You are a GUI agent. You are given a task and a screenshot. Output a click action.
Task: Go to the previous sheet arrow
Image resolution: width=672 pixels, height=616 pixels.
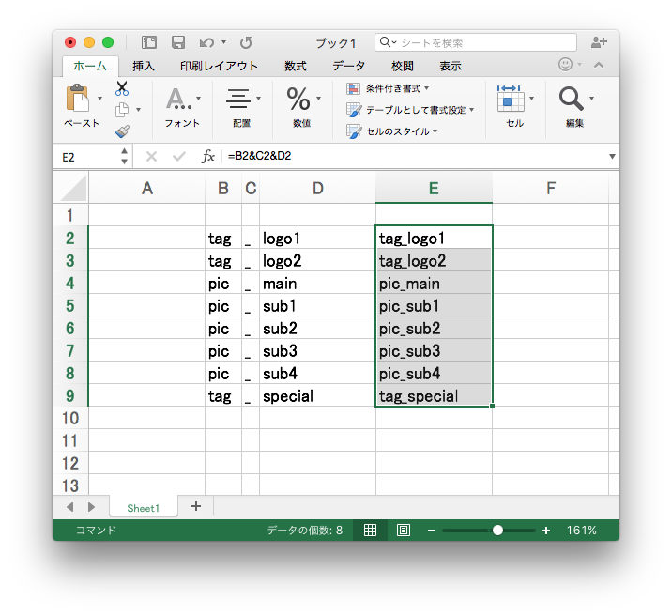70,507
